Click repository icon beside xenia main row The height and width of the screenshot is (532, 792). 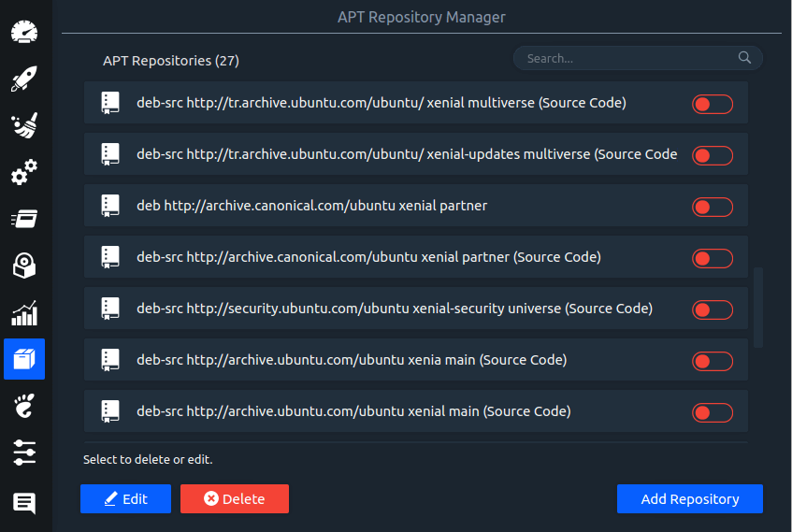110,360
